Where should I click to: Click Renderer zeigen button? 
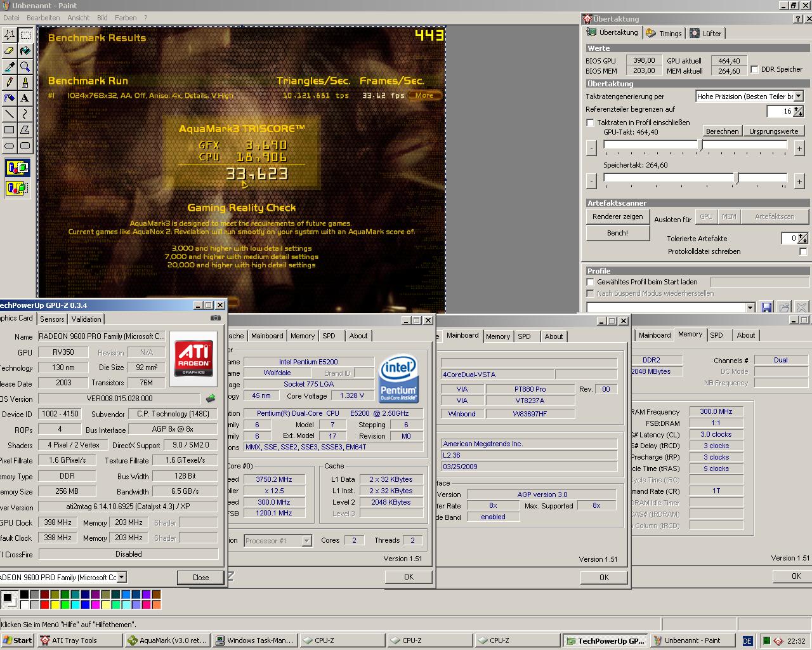pos(618,216)
